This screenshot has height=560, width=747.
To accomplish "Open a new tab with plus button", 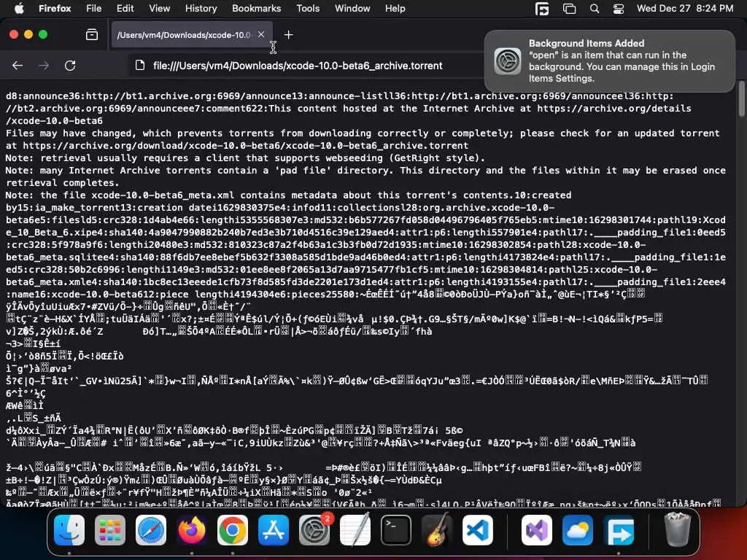I will 288,35.
